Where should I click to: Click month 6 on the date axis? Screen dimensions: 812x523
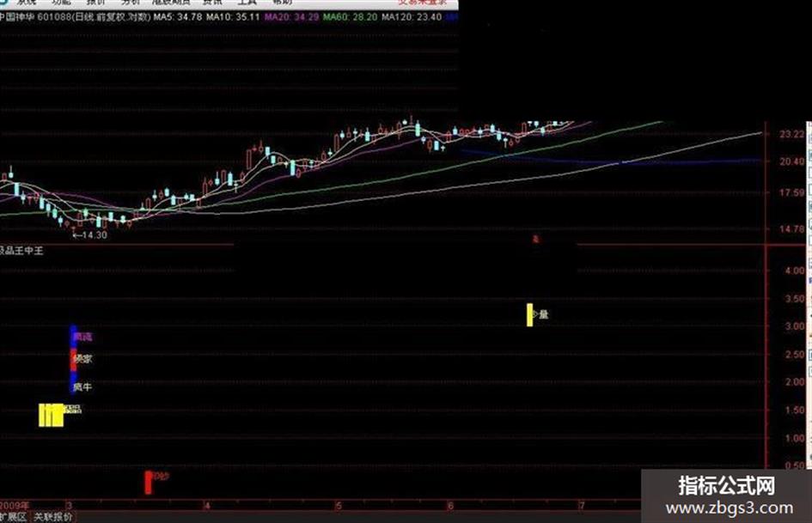pyautogui.click(x=450, y=505)
